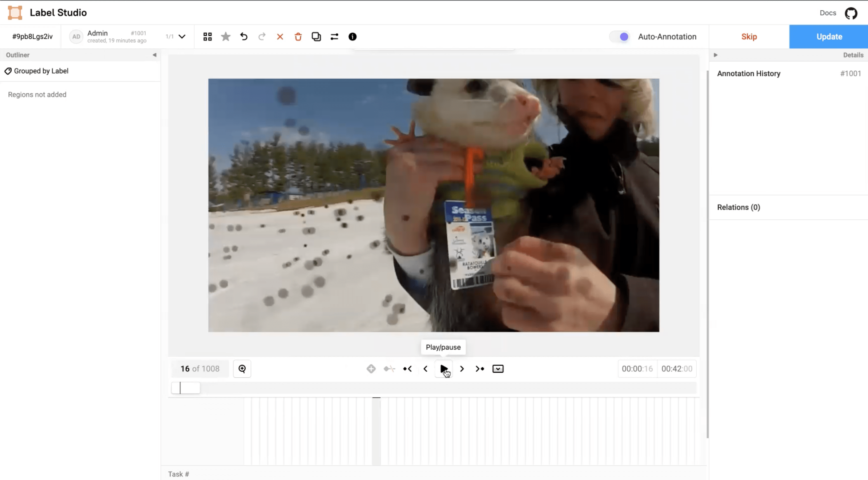Image resolution: width=868 pixels, height=480 pixels.
Task: Click the grid view icon in toolbar
Action: point(207,37)
